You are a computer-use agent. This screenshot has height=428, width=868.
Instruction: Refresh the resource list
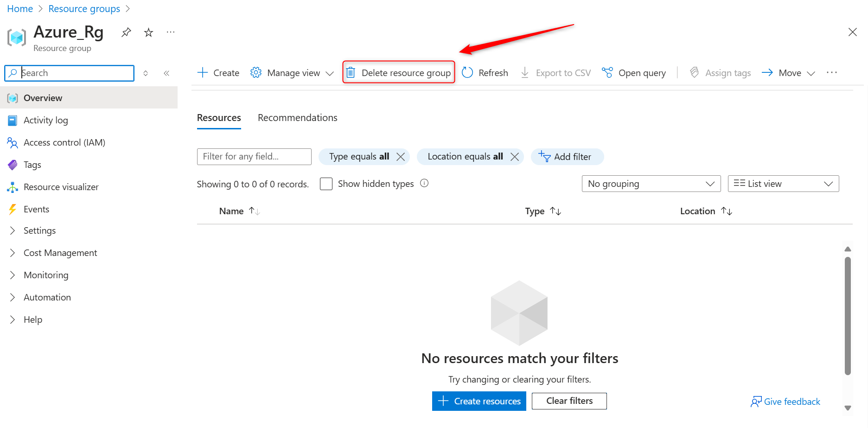[485, 73]
